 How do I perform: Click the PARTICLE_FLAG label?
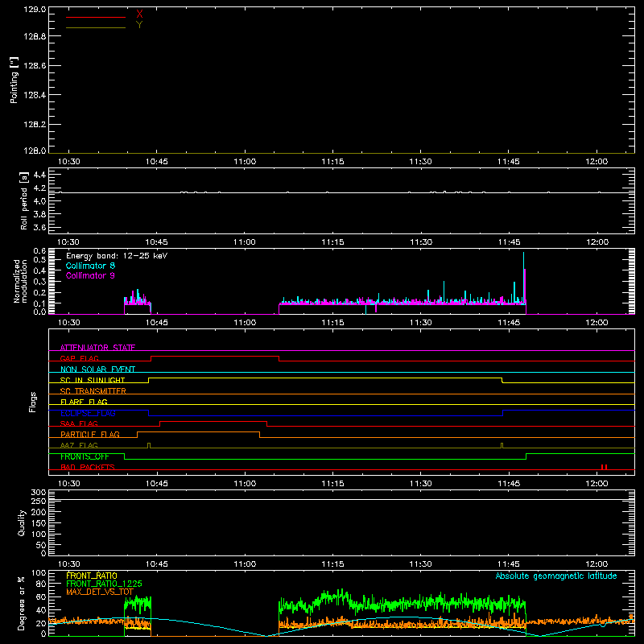[90, 434]
